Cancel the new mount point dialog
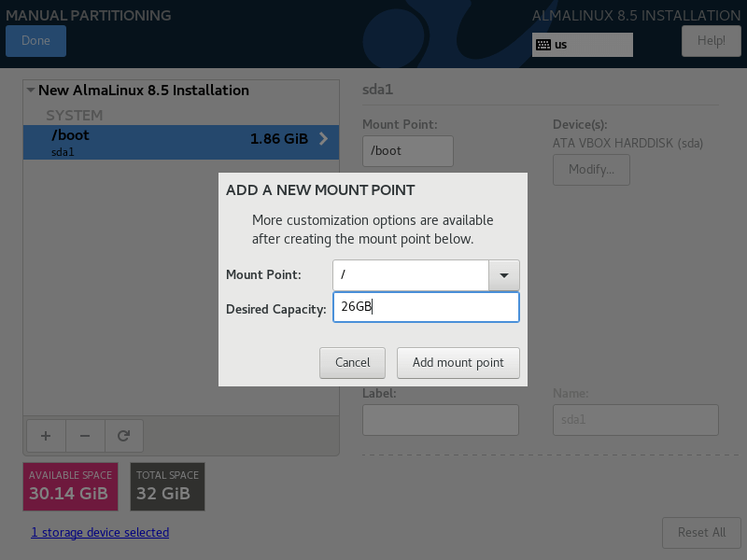747x560 pixels. (353, 362)
